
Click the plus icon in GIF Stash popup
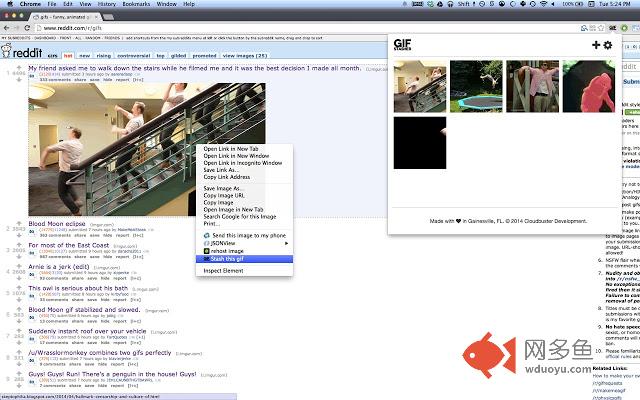point(596,45)
